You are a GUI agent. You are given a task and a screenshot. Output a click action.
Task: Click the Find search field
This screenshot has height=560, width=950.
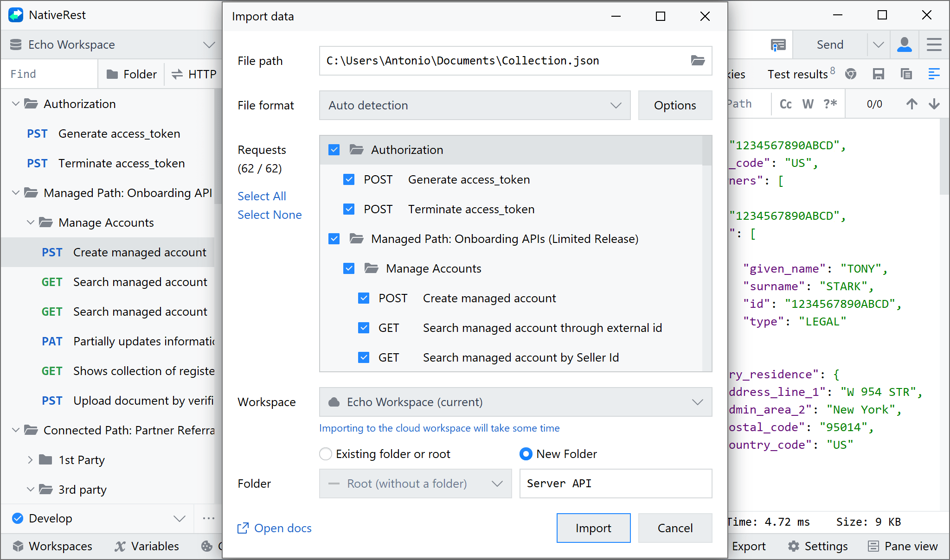(50, 74)
